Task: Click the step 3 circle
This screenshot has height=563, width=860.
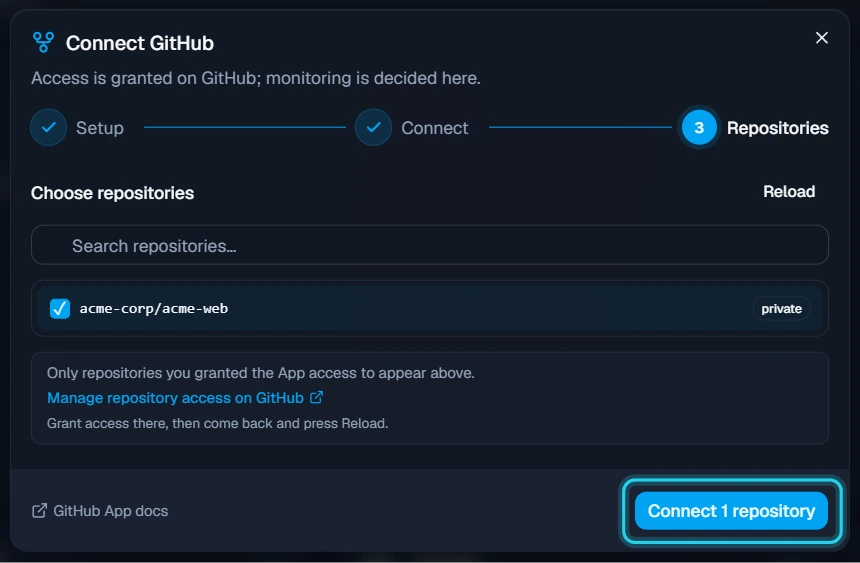Action: 699,127
